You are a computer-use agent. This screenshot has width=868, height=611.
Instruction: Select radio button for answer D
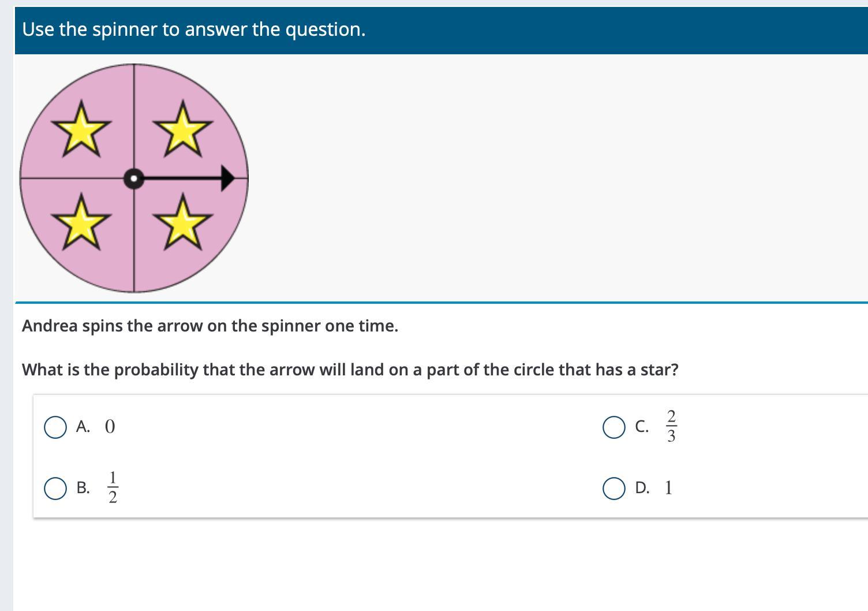click(x=614, y=489)
